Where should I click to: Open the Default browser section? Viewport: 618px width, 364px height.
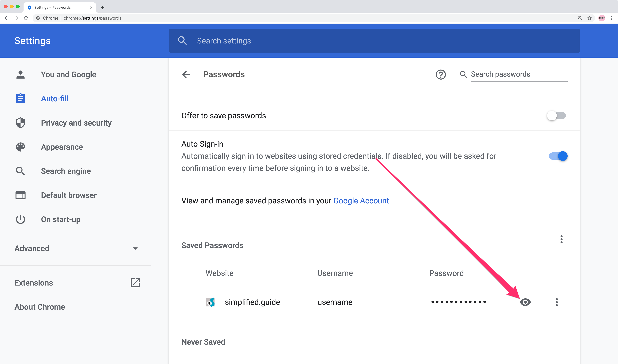69,195
